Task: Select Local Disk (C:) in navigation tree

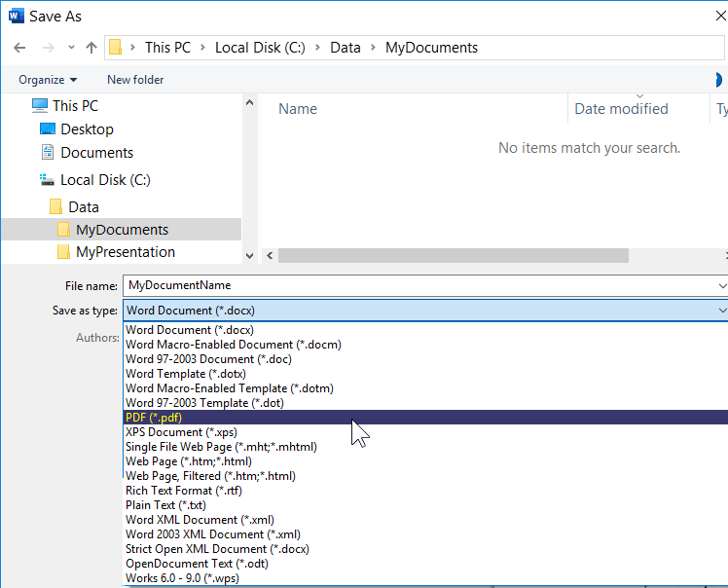Action: click(105, 180)
